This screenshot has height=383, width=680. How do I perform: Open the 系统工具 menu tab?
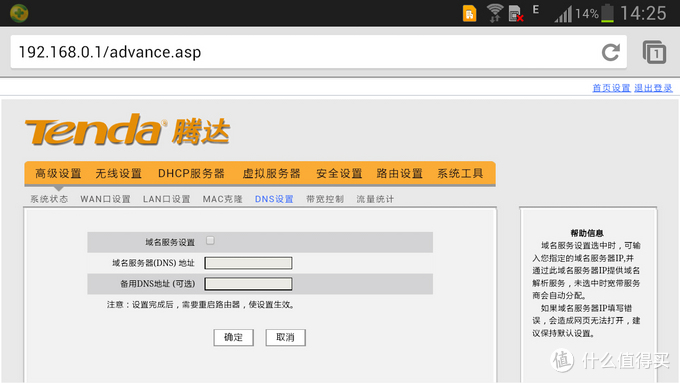pyautogui.click(x=460, y=173)
